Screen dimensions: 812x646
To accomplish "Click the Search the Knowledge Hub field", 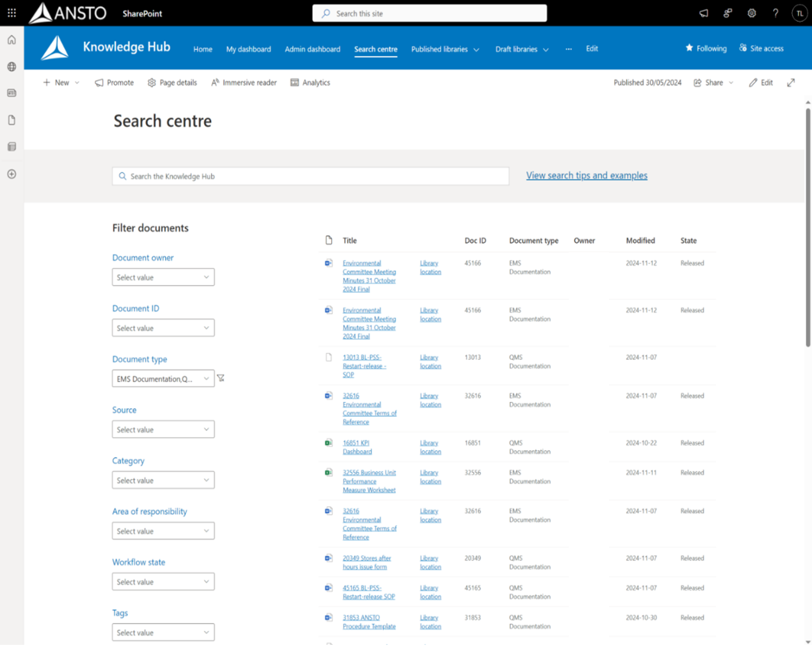I will pyautogui.click(x=310, y=176).
